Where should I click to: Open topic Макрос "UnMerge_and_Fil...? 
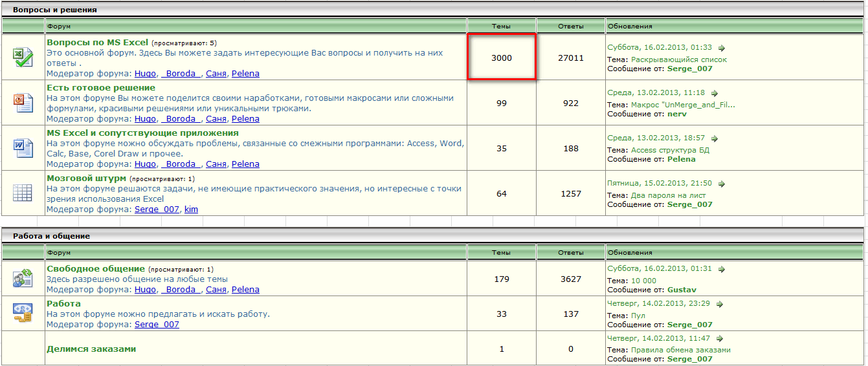pyautogui.click(x=683, y=105)
